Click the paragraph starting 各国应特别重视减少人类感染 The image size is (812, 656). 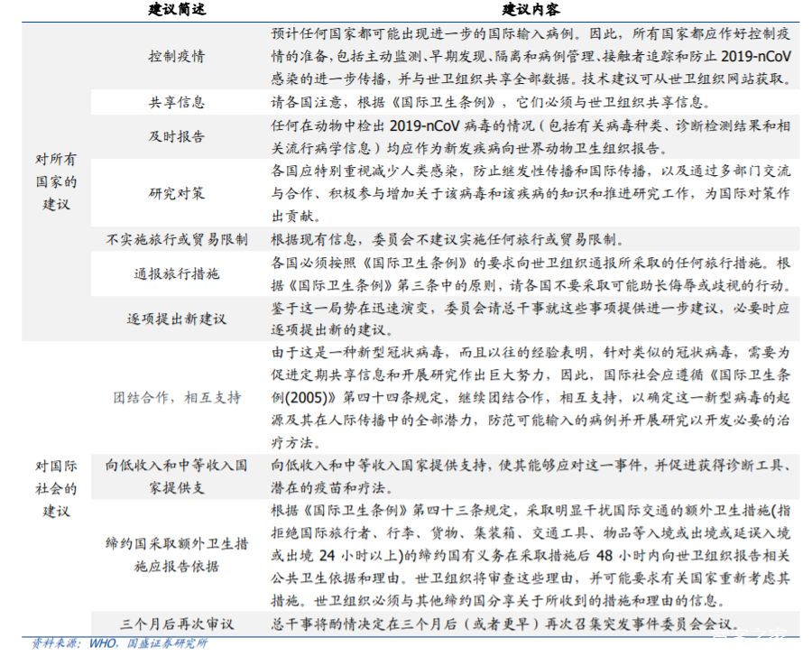click(531, 193)
